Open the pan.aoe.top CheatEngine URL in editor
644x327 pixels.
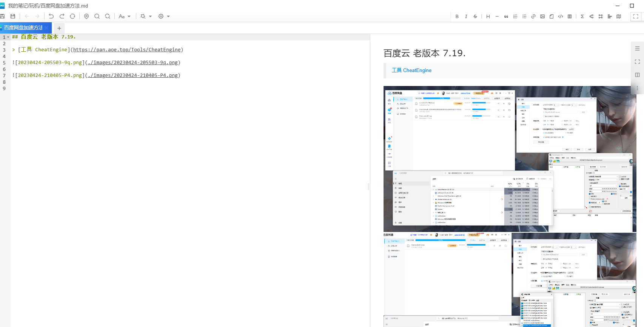coord(127,50)
